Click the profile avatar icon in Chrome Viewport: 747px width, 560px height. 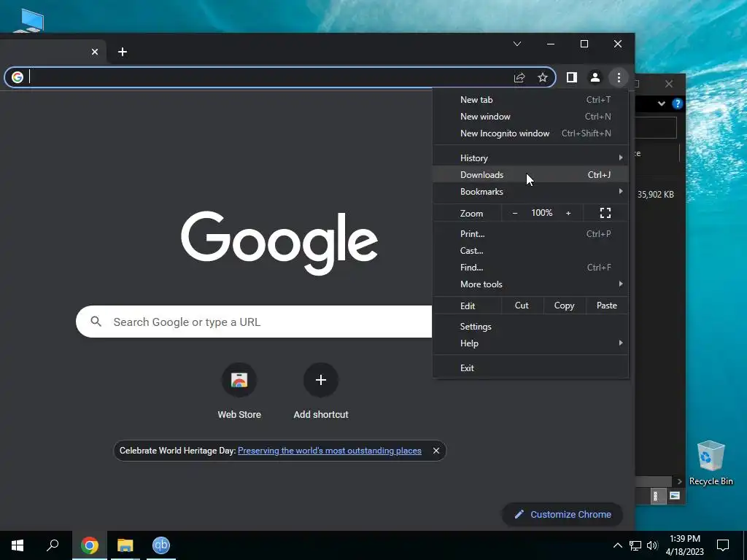tap(595, 77)
